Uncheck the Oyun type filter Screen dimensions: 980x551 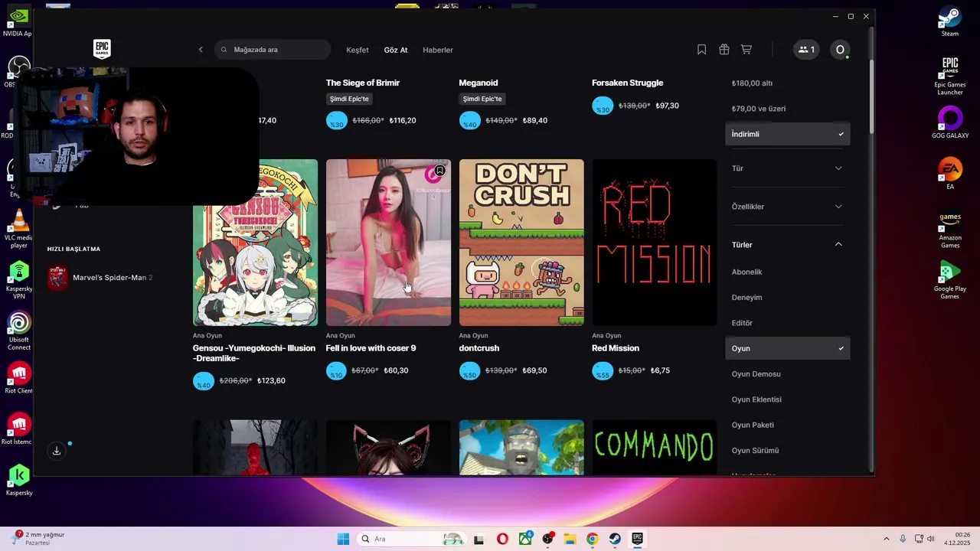point(787,348)
